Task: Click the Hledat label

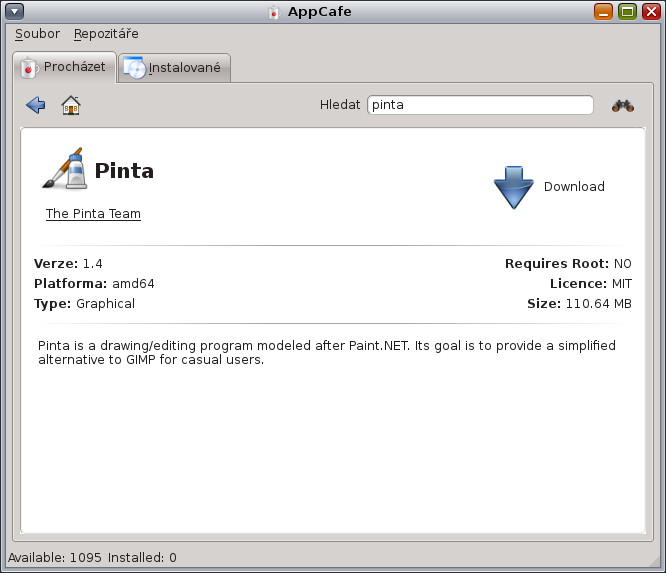Action: pyautogui.click(x=340, y=104)
